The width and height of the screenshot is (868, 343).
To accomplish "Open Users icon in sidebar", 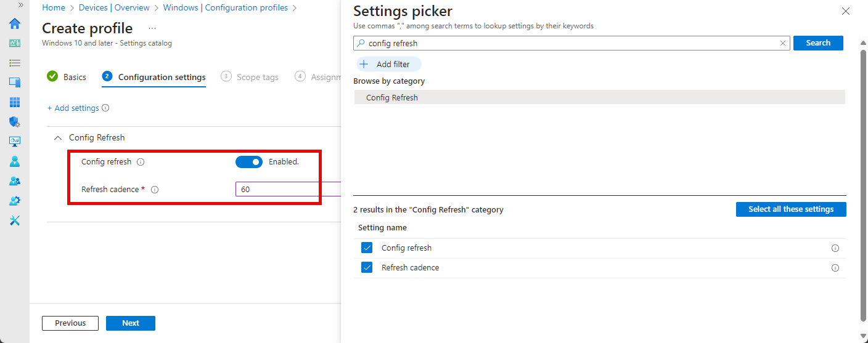I will click(15, 161).
